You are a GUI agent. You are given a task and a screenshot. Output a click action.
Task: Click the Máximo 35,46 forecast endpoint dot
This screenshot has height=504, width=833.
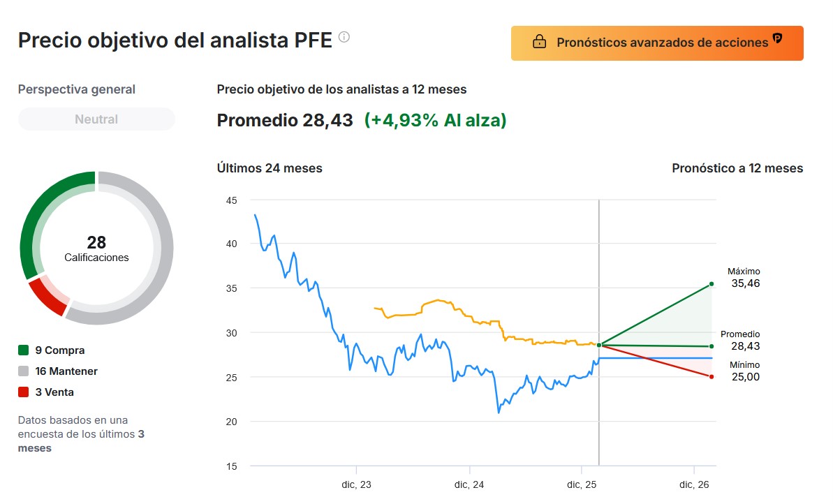point(712,283)
